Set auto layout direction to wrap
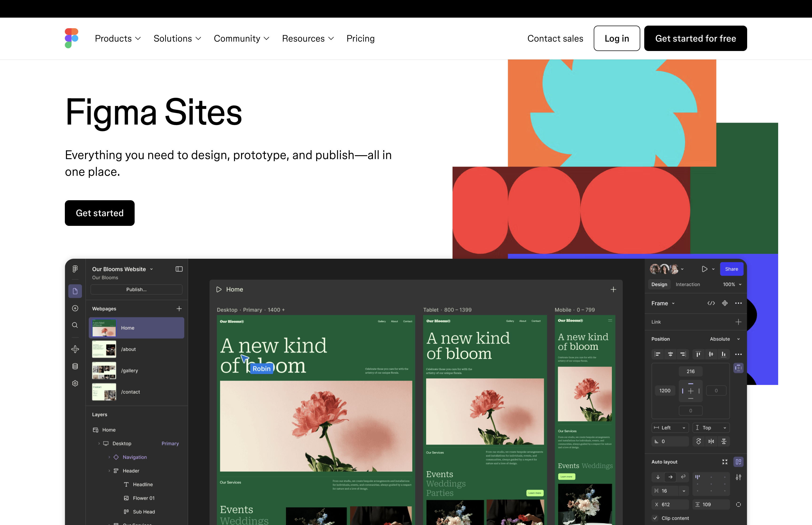The height and width of the screenshot is (525, 812). tap(683, 477)
